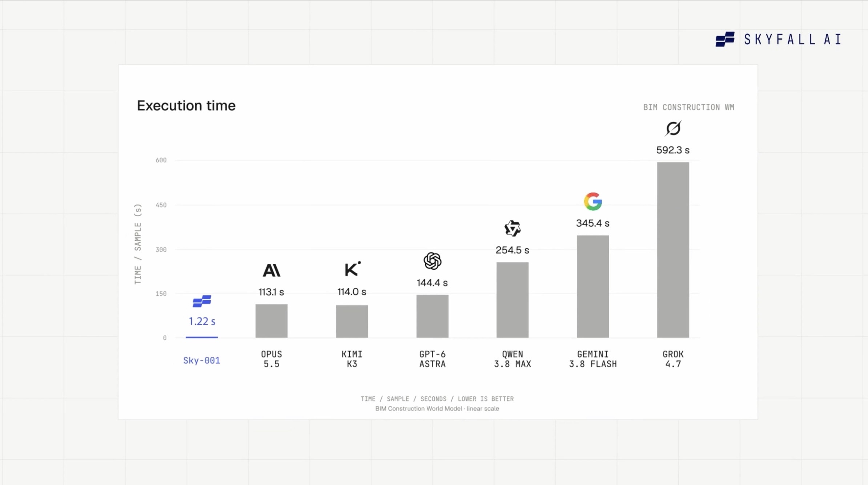This screenshot has width=868, height=485.
Task: Click the Anthropic logo above 113.1 s
Action: [x=272, y=270]
